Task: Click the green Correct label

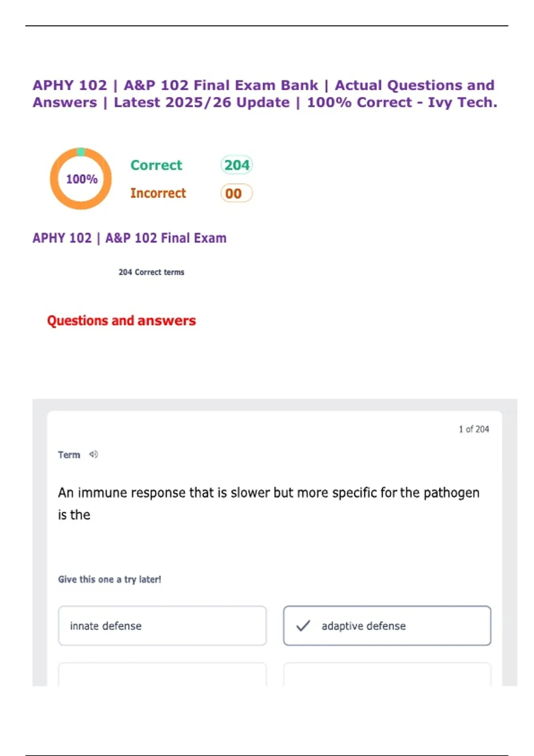Action: coord(156,165)
